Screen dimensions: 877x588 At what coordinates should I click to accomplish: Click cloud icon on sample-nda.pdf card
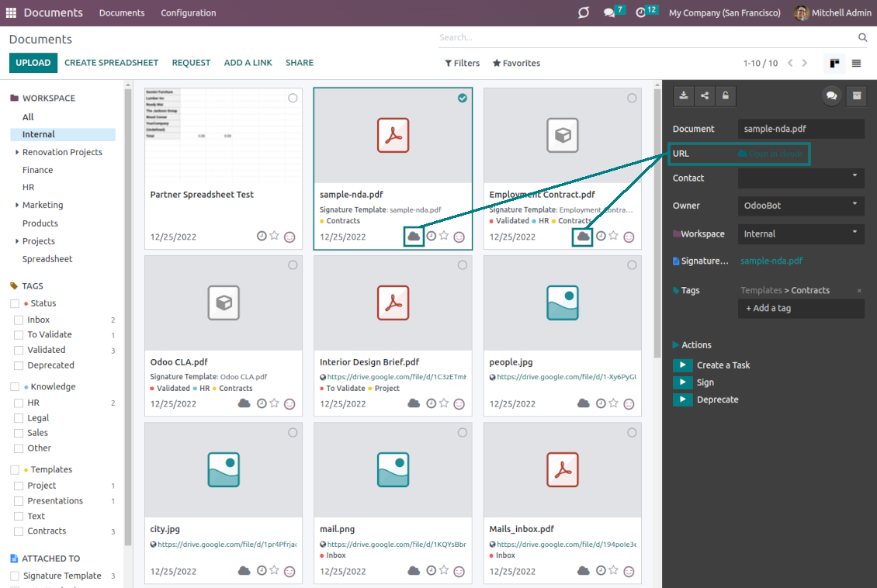point(414,237)
